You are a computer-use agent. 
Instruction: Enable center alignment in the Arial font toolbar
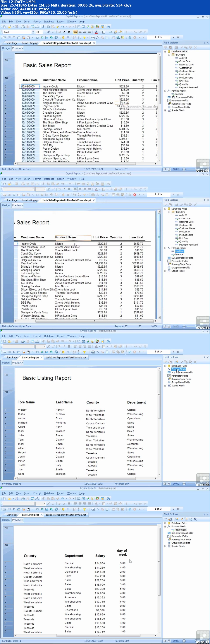click(x=80, y=32)
